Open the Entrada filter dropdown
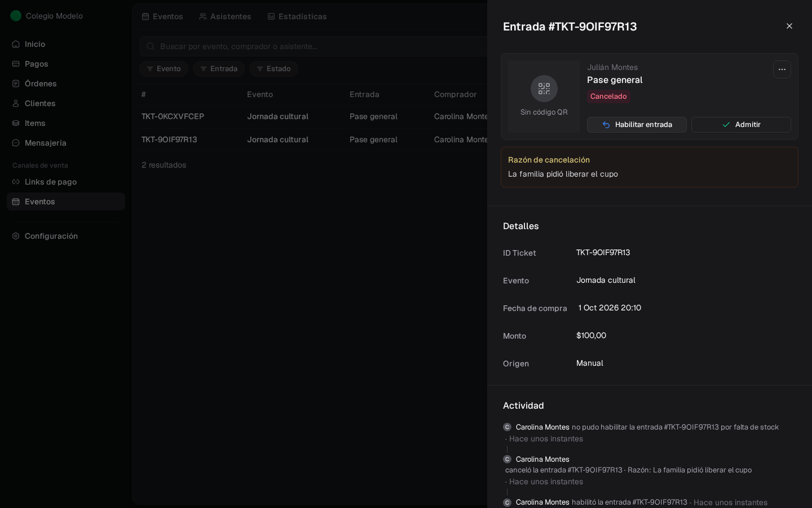The height and width of the screenshot is (508, 812). point(219,69)
